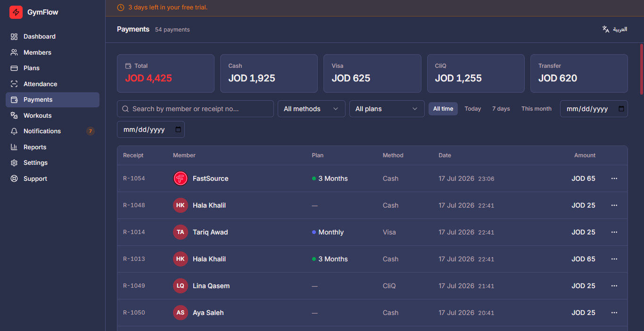This screenshot has width=644, height=331.
Task: Open the All methods dropdown
Action: point(312,109)
